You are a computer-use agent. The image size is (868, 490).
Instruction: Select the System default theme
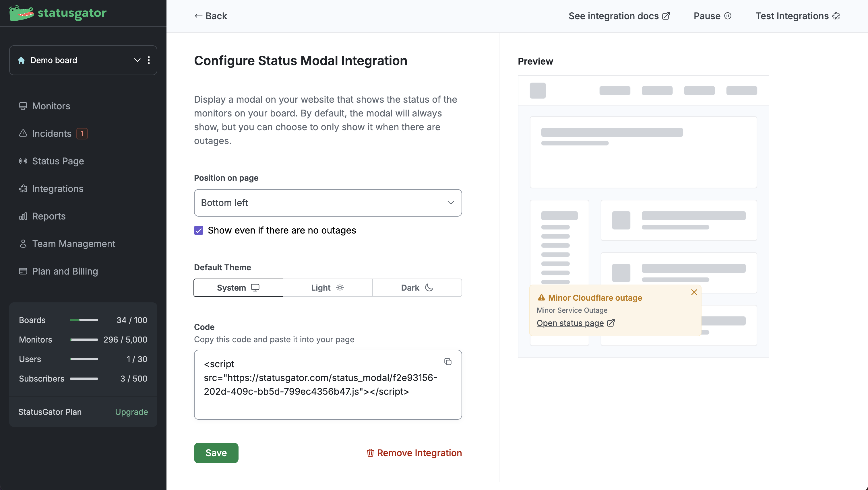[x=238, y=287]
